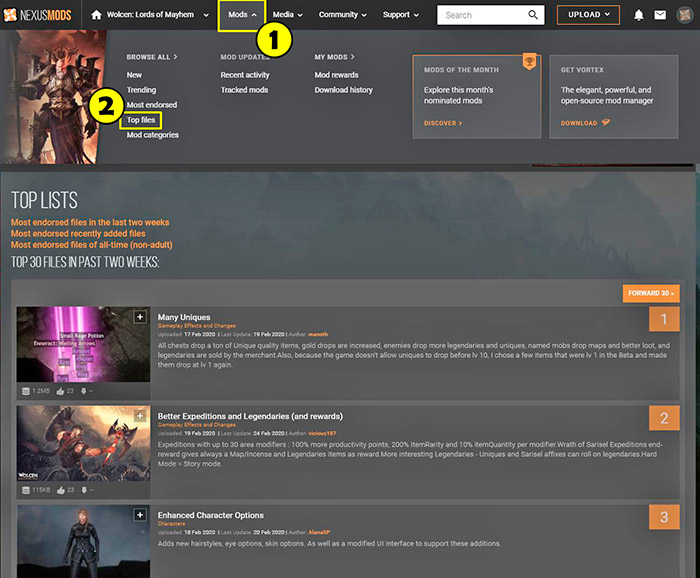The width and height of the screenshot is (700, 578).
Task: Click the user avatar icon
Action: pyautogui.click(x=683, y=15)
